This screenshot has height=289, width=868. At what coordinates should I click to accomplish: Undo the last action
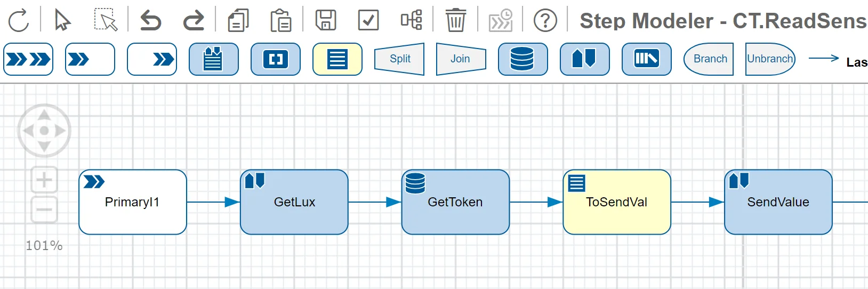[x=150, y=21]
